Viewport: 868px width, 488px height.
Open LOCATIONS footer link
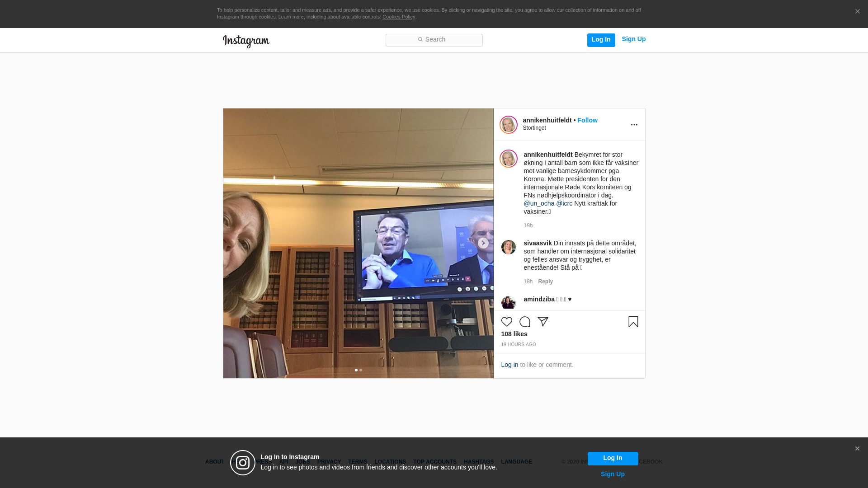(x=390, y=462)
